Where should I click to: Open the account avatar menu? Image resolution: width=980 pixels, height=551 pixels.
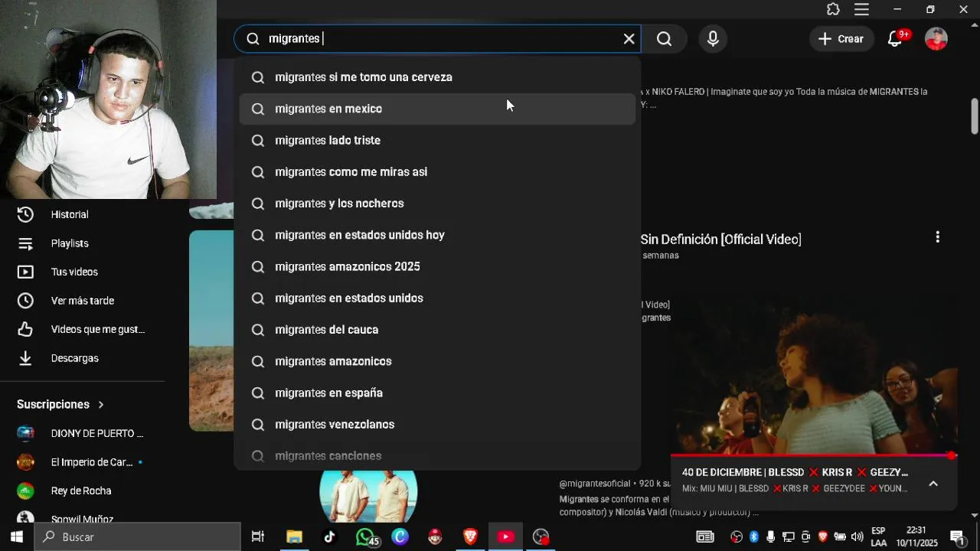click(x=936, y=39)
